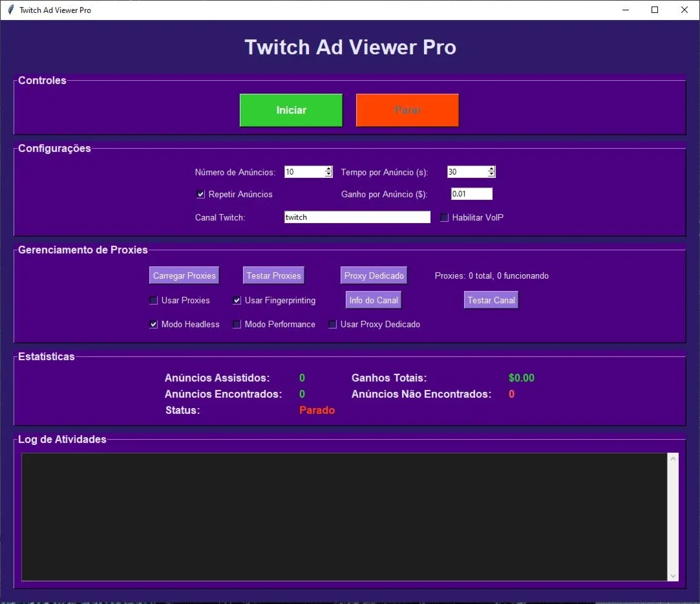The image size is (700, 604).
Task: Click the Número de Anúncios input field
Action: point(304,172)
